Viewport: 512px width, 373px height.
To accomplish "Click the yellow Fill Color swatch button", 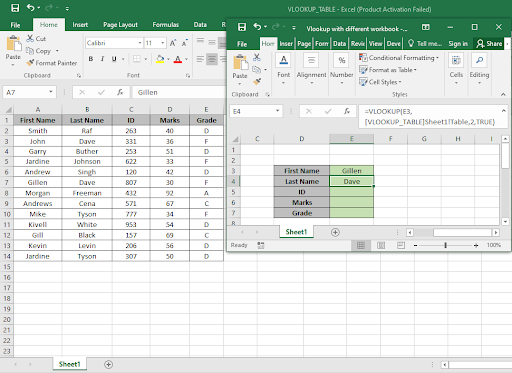I will coord(160,59).
